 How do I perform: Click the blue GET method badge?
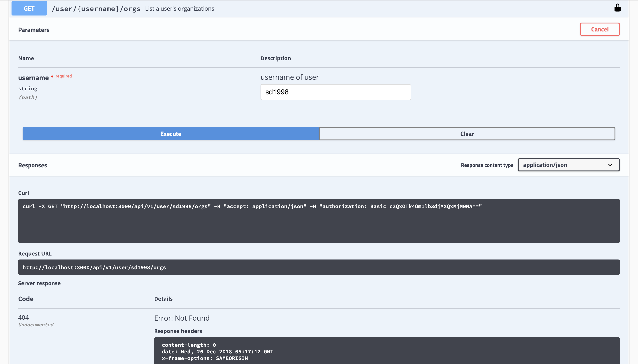(29, 8)
